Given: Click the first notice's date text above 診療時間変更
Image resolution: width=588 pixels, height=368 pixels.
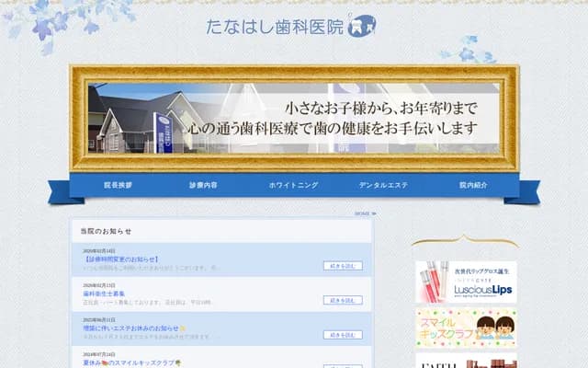Looking at the screenshot, I should 99,251.
